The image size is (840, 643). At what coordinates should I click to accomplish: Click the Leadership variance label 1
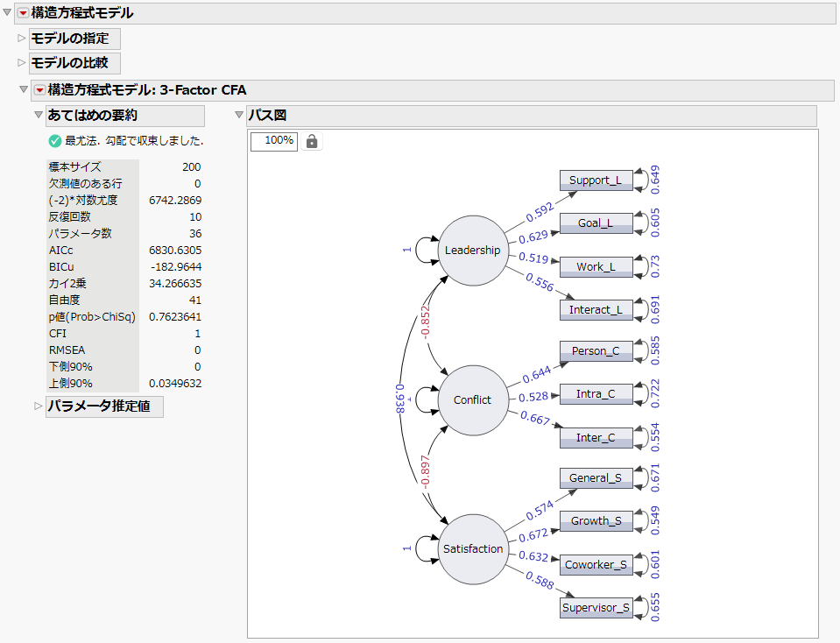pos(406,250)
